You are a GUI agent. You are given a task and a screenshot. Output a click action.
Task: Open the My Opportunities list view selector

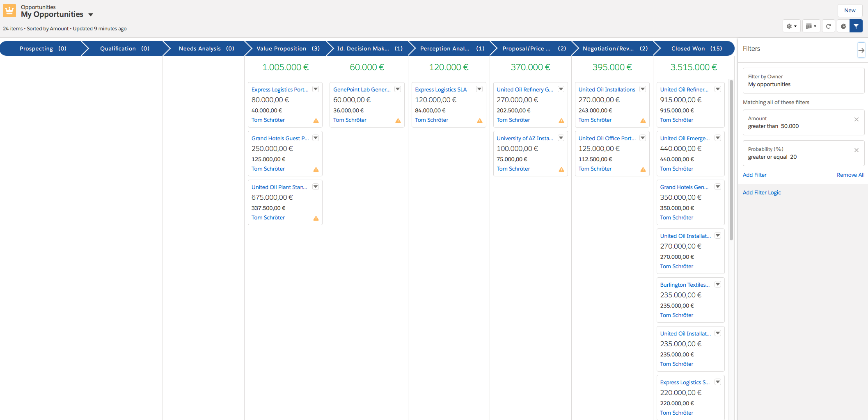pyautogui.click(x=91, y=15)
